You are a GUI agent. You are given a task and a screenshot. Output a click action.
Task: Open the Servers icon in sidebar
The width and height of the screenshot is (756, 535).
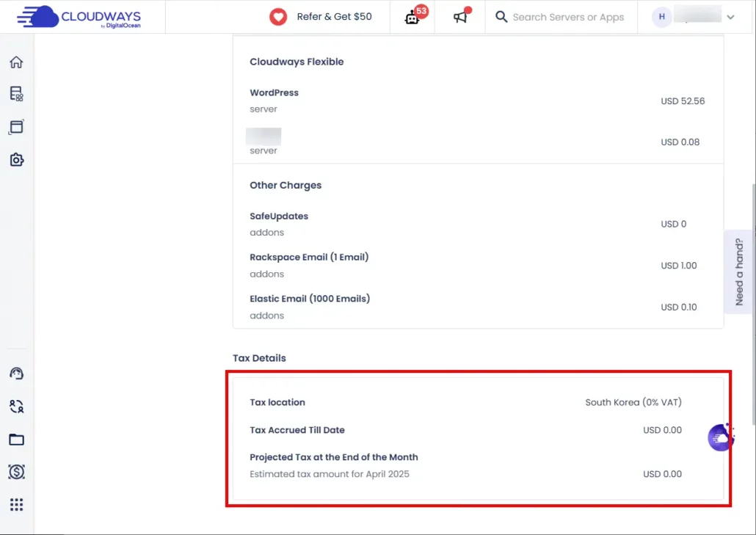(16, 93)
